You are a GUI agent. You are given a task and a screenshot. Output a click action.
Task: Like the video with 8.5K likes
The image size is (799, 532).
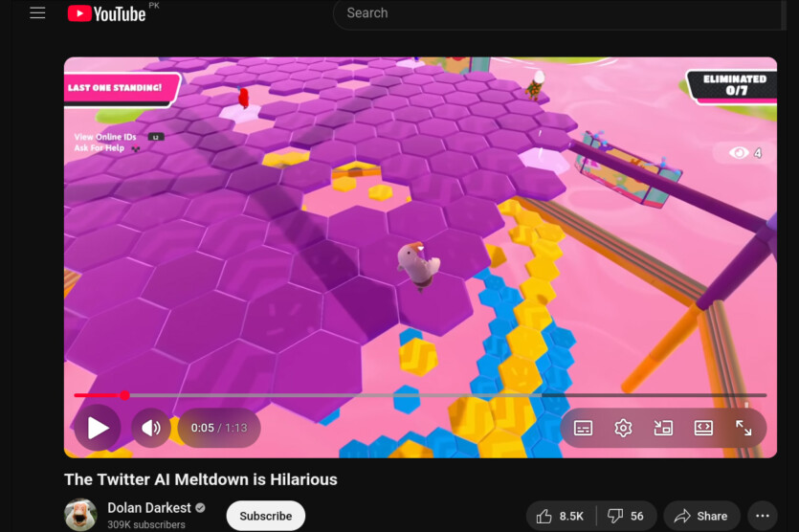pyautogui.click(x=561, y=516)
